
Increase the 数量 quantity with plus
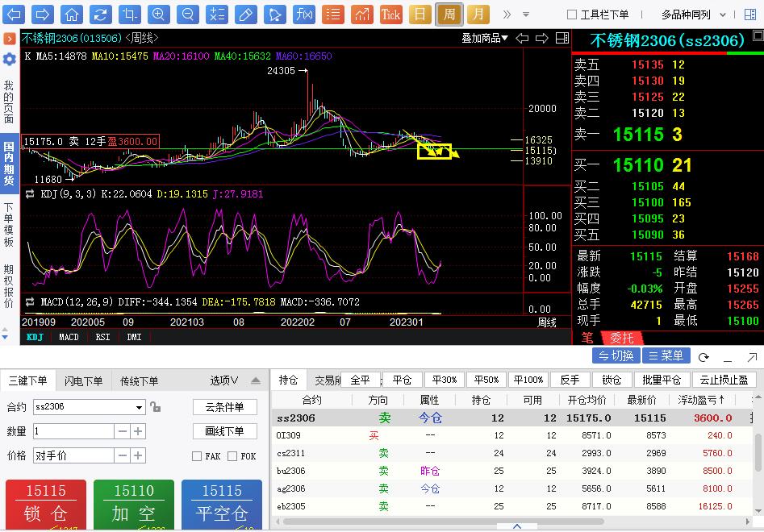pyautogui.click(x=138, y=431)
